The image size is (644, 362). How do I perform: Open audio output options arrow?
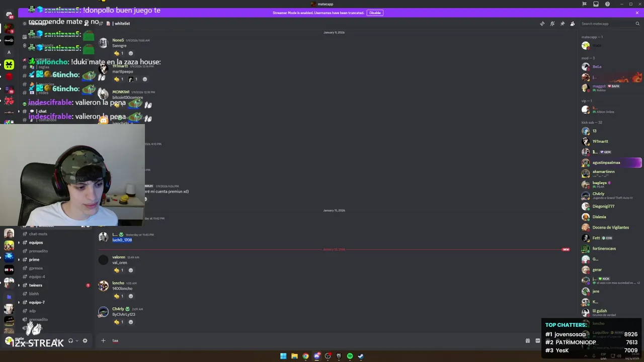point(77,340)
